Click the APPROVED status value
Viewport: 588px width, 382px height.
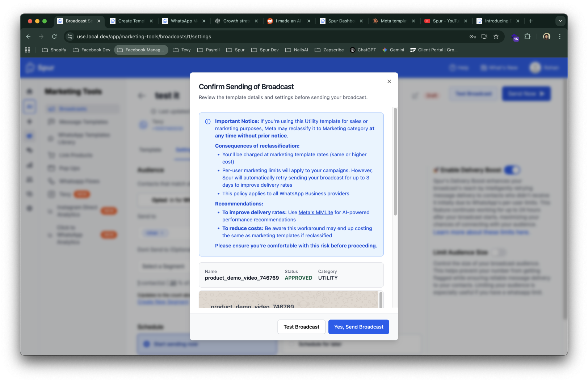(x=298, y=278)
